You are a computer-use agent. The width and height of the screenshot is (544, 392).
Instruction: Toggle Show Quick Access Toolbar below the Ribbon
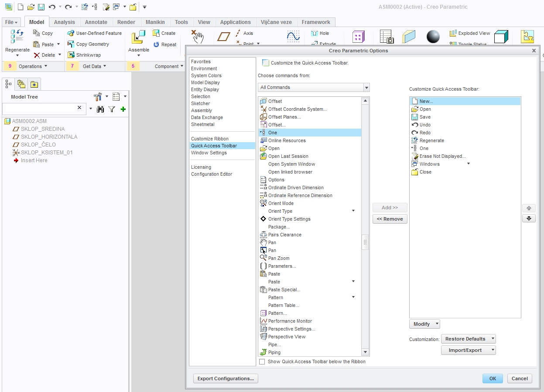[262, 361]
